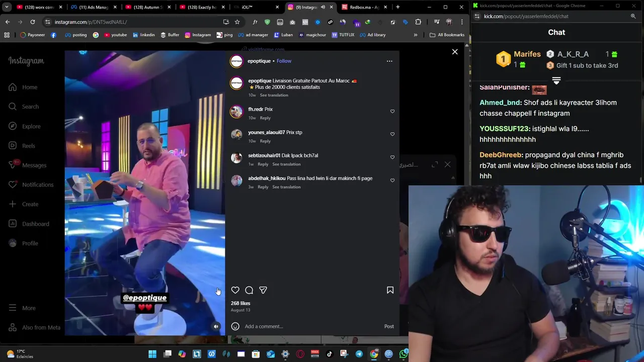Open the tab search dropdown in Chrome
This screenshot has width=644, height=362.
point(7,7)
